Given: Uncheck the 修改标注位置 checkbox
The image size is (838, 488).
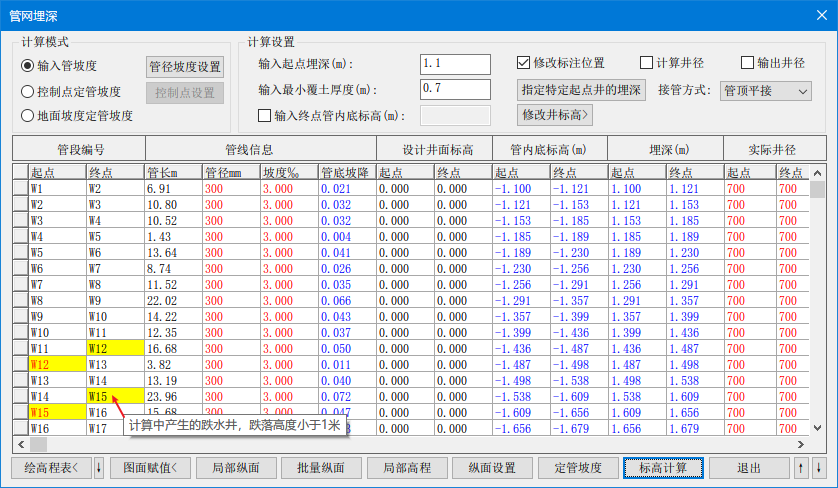Looking at the screenshot, I should coord(523,62).
